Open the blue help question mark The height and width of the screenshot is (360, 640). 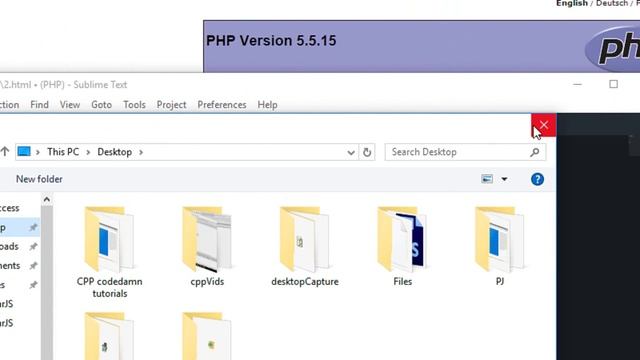pos(537,179)
